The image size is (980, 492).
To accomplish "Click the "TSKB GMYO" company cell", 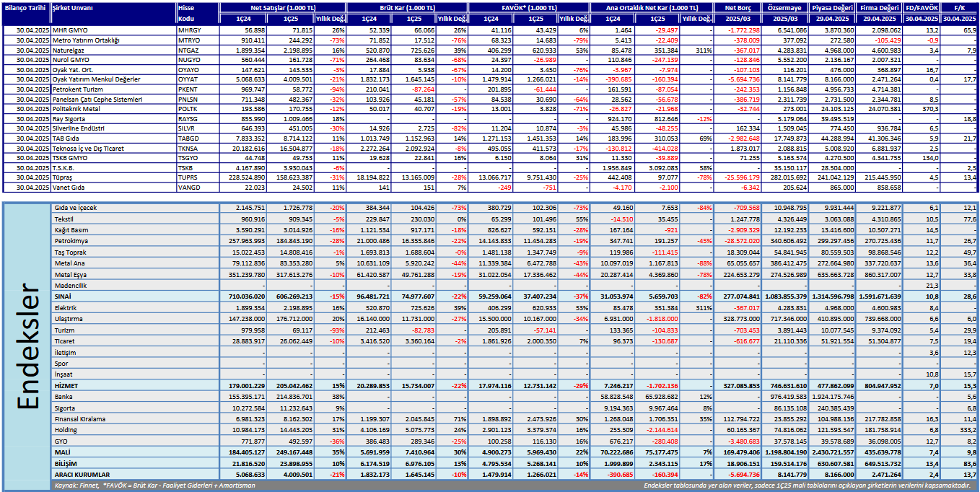I will click(x=70, y=157).
